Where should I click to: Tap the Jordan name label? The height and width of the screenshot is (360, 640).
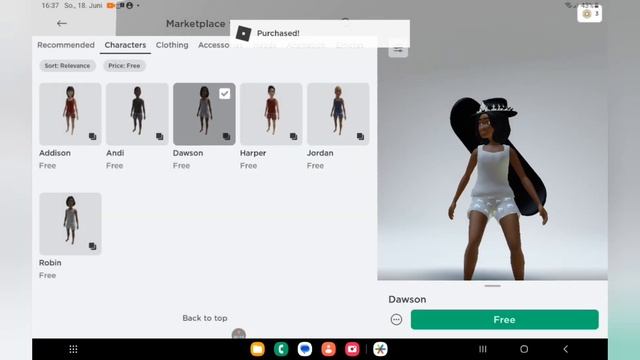click(x=320, y=153)
